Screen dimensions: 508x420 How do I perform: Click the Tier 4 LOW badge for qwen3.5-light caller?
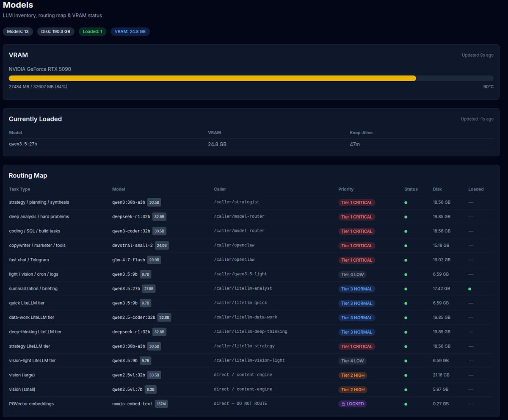pyautogui.click(x=352, y=274)
